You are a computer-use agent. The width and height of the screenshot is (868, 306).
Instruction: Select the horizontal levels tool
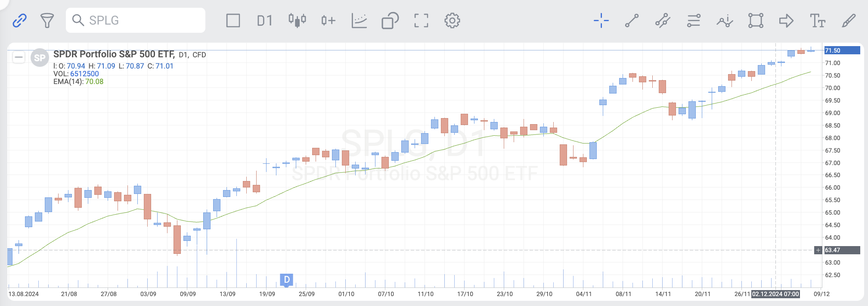click(694, 20)
